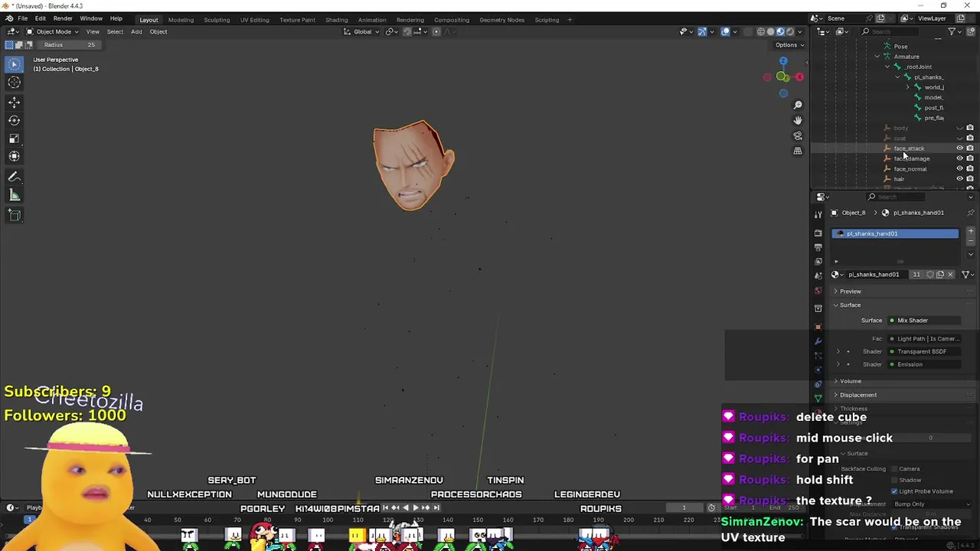The height and width of the screenshot is (551, 980).
Task: Activate the Move tool
Action: (x=14, y=102)
